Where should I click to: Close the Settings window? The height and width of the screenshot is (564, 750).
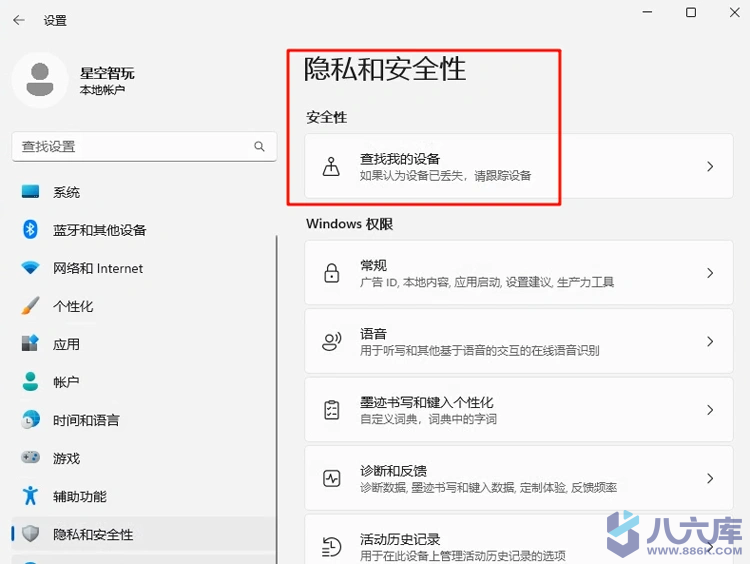735,12
